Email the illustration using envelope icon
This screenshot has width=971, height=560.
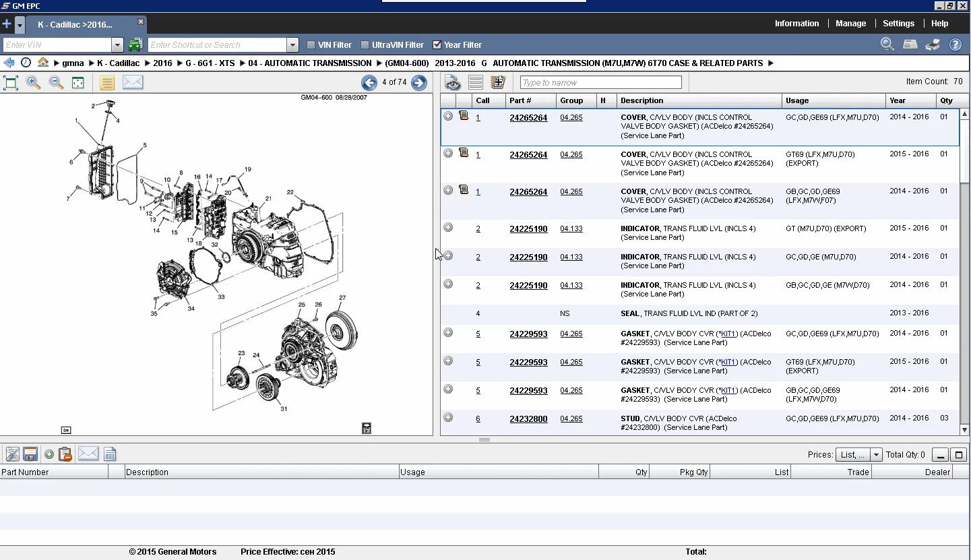(x=133, y=82)
